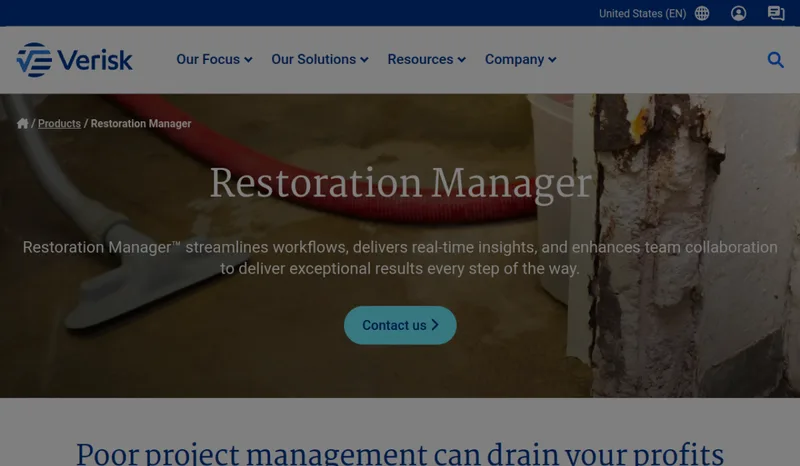Image resolution: width=800 pixels, height=466 pixels.
Task: Open the chat messages icon
Action: click(776, 13)
